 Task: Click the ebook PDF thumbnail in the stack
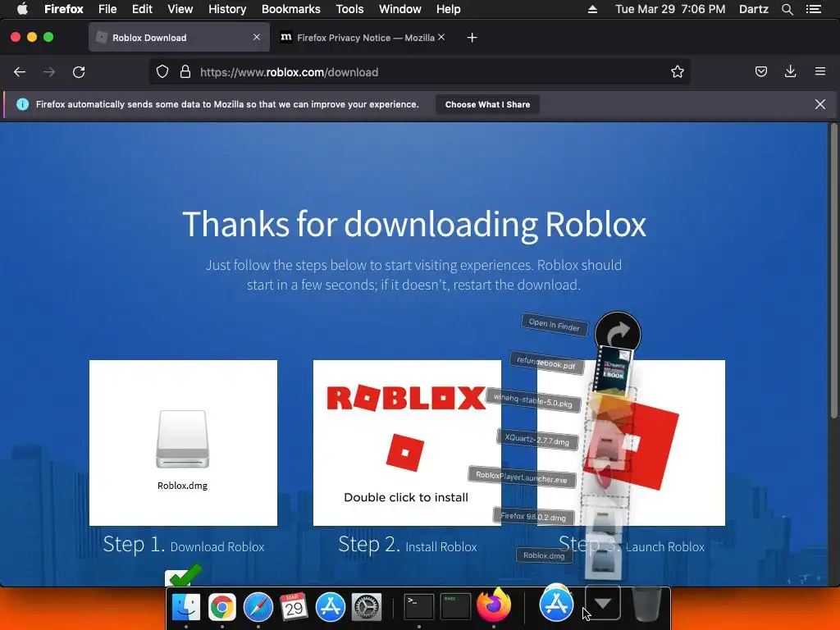[x=614, y=370]
